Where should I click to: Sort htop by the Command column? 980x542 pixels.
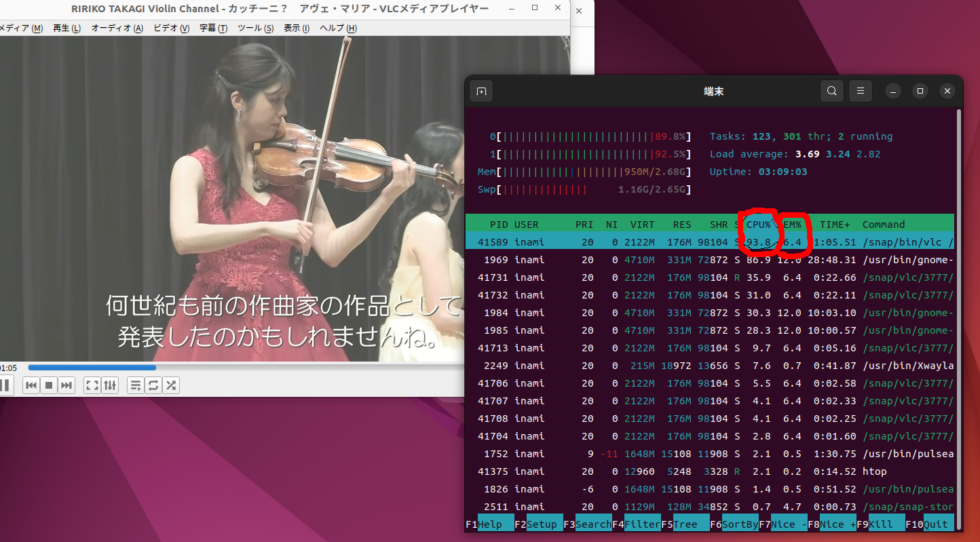click(x=884, y=225)
